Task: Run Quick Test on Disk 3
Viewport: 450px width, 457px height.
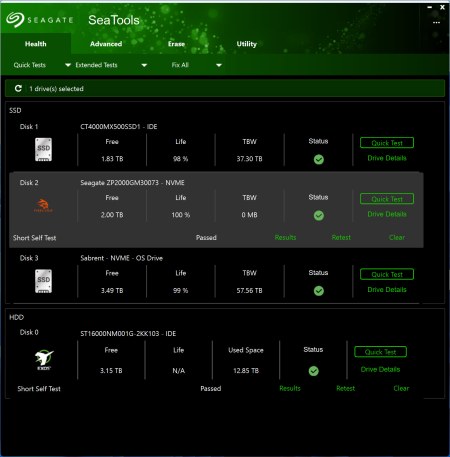Action: click(x=387, y=274)
